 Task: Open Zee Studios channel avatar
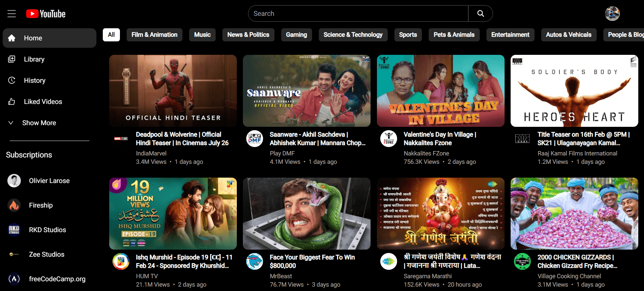14,254
